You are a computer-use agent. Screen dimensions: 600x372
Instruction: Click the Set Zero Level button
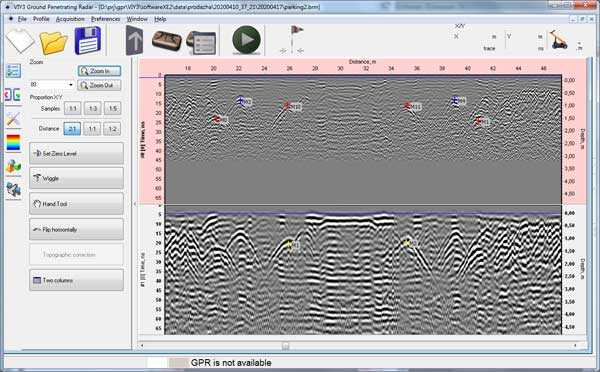77,153
